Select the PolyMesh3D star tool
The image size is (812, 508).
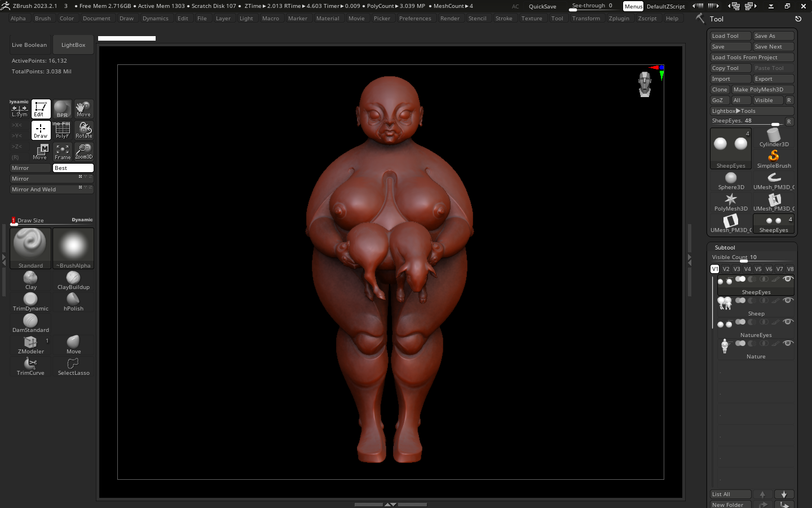[731, 202]
